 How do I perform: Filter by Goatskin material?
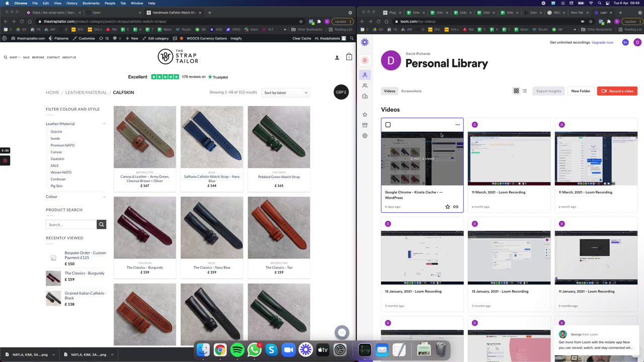coord(57,159)
